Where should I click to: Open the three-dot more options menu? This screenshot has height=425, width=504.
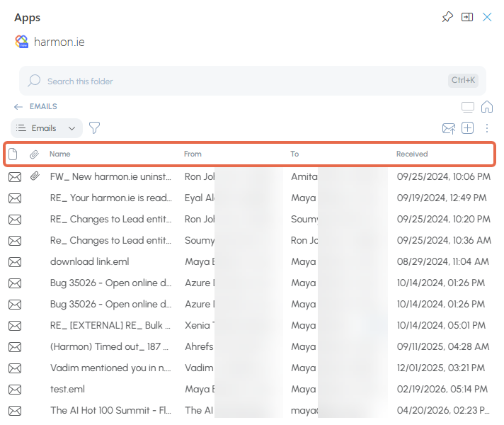[x=487, y=128]
